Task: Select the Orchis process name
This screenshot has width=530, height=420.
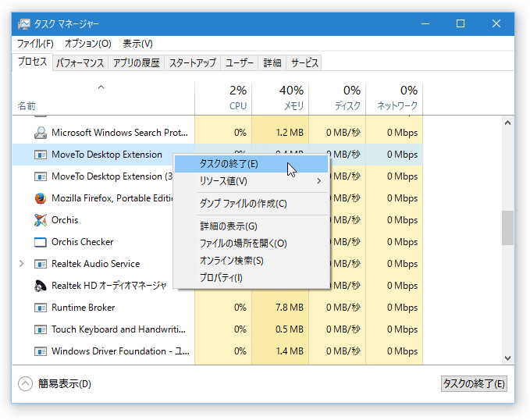Action: tap(65, 220)
